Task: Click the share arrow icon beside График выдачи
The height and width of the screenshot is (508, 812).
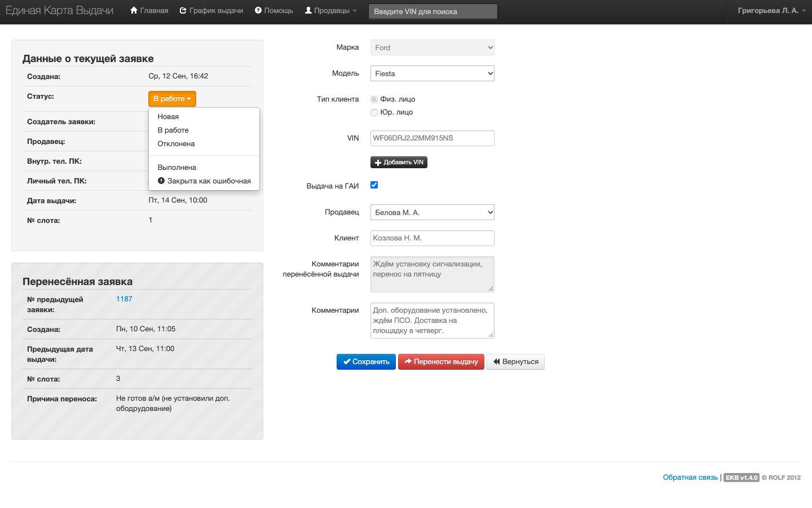Action: coord(183,11)
